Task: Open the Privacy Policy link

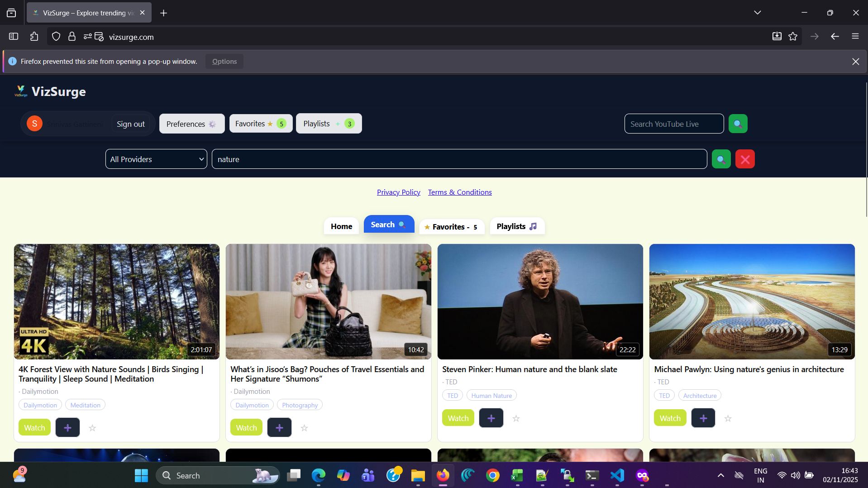Action: pos(398,192)
